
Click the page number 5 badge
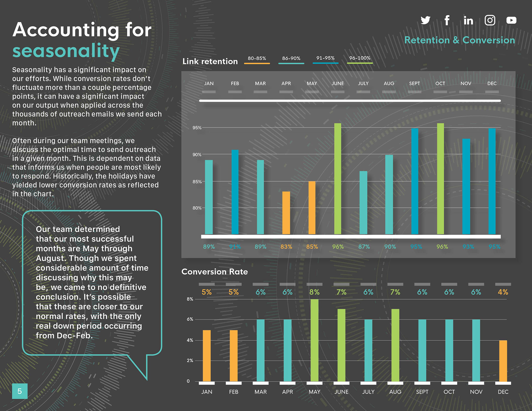coord(20,391)
